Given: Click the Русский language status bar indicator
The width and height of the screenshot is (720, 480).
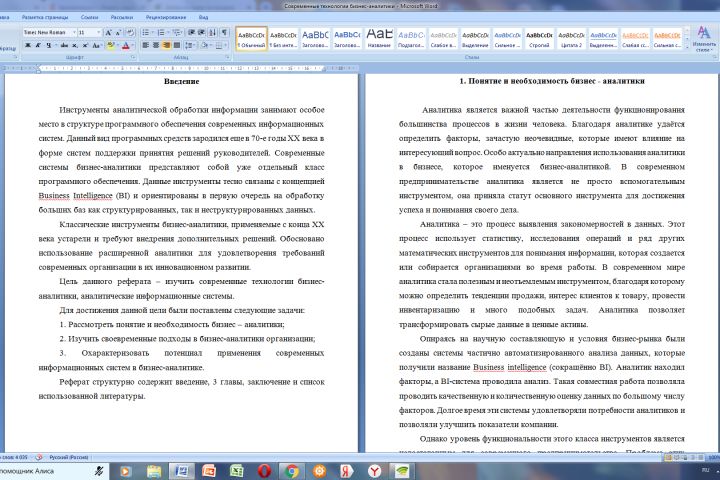Looking at the screenshot, I should point(69,457).
